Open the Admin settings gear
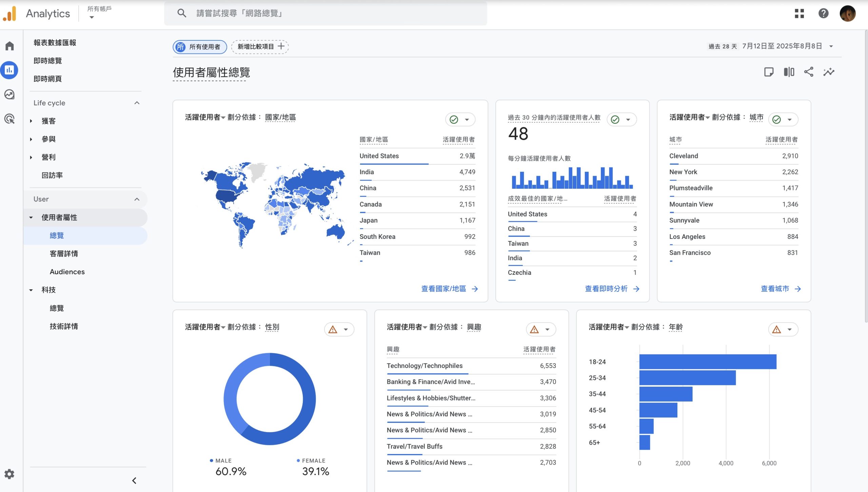The image size is (868, 492). coord(9,474)
